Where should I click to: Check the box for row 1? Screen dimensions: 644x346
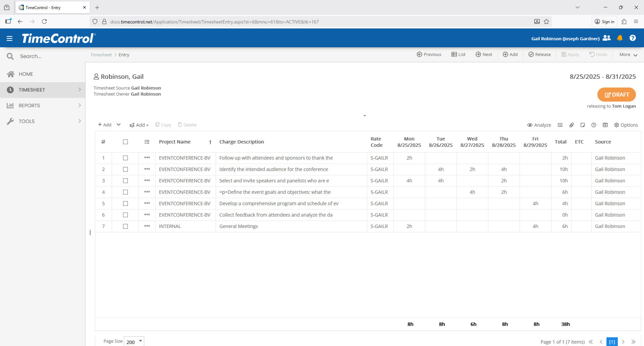click(125, 158)
